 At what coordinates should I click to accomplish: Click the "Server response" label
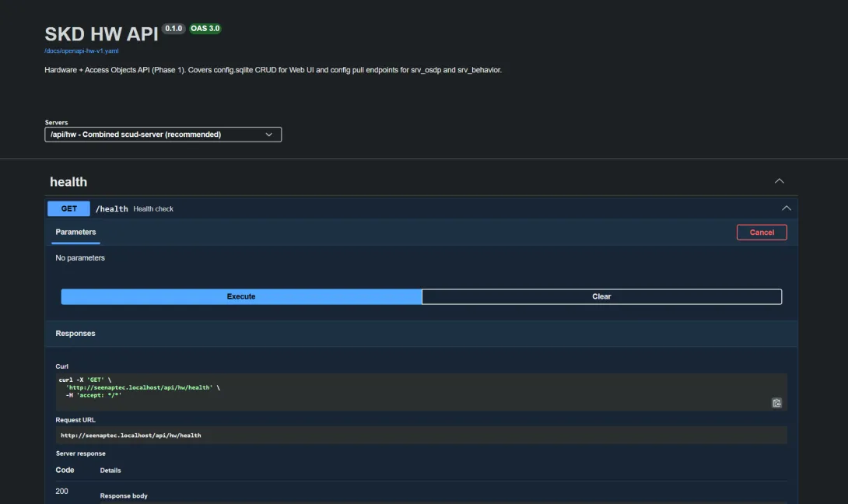click(x=81, y=453)
